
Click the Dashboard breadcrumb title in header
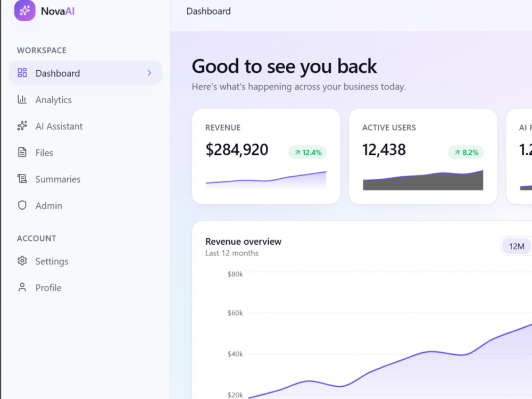(209, 11)
